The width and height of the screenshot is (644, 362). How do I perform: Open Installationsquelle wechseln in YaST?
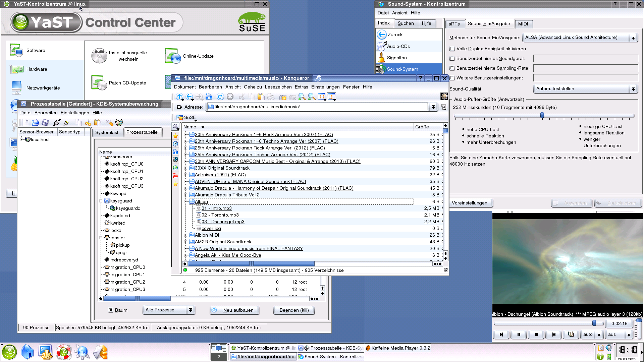click(119, 56)
